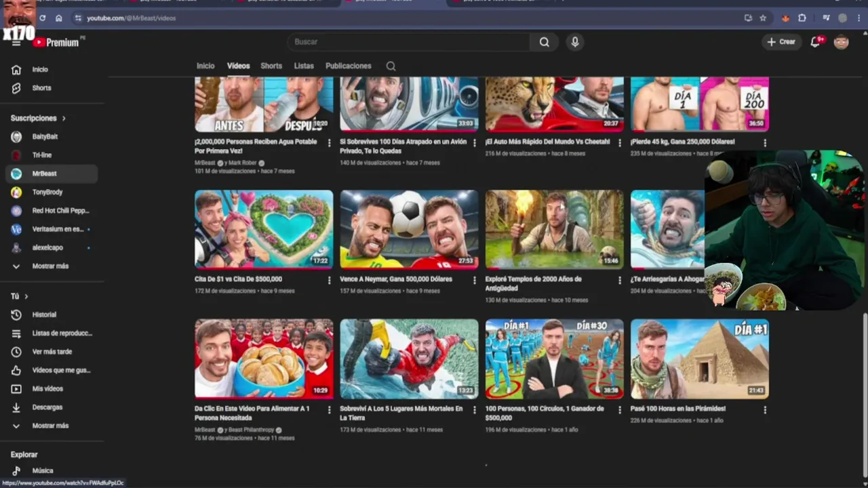Viewport: 868px width, 488px height.
Task: Open BaityBait subscription channel
Action: click(52, 137)
